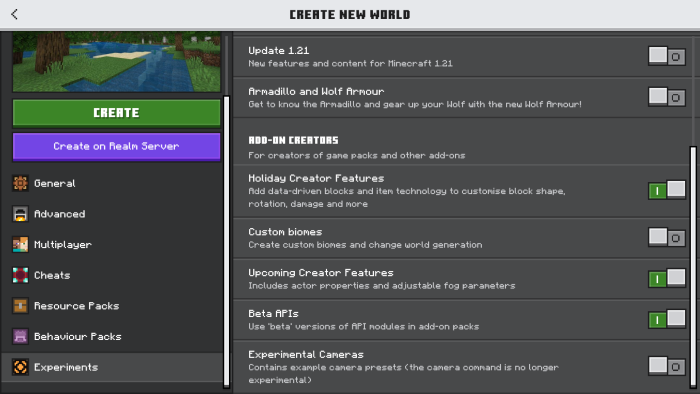Enable Experimental Cameras toggle
Viewport: 700px width, 394px height.
667,366
